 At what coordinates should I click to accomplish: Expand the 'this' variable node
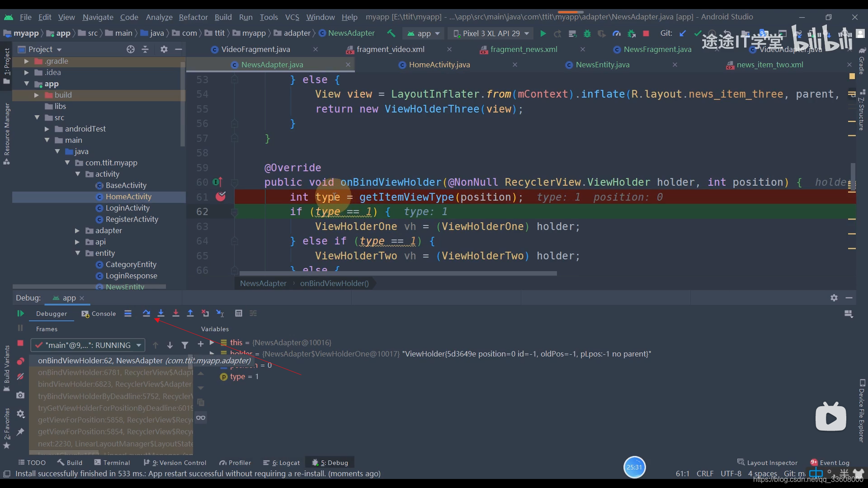(x=212, y=343)
